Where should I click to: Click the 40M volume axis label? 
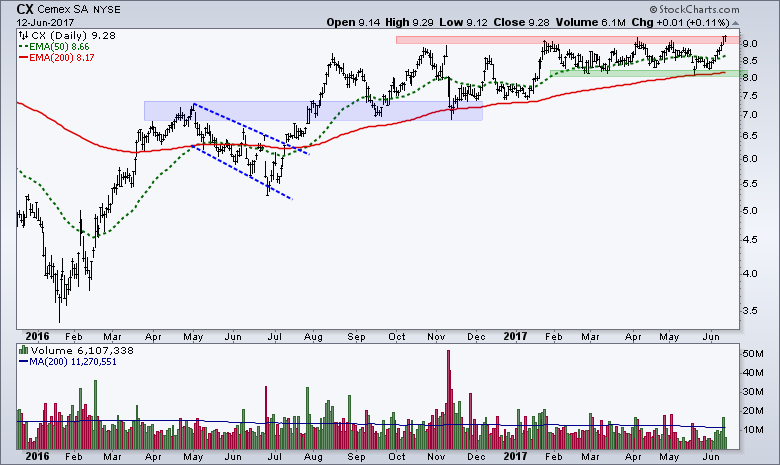(753, 372)
